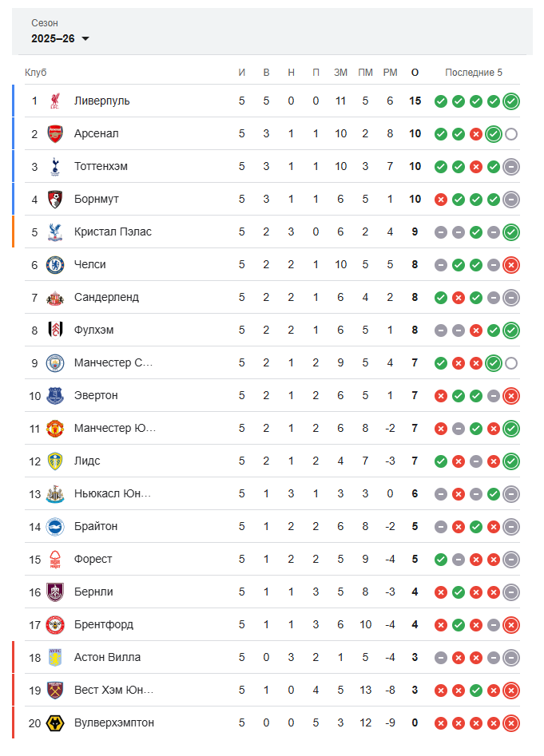Click Liverpool's latest win checkmark indicator
Viewport: 544px width, 756px height.
[x=511, y=101]
